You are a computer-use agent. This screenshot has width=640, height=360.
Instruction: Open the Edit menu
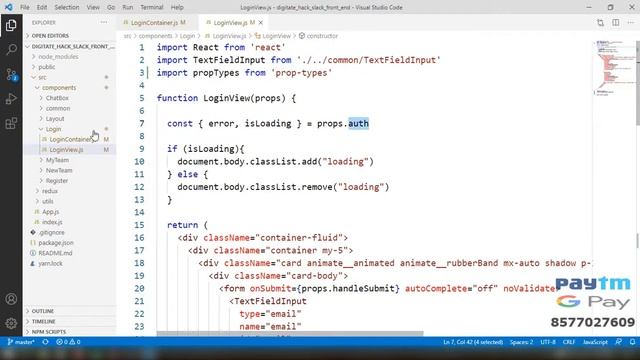click(42, 7)
